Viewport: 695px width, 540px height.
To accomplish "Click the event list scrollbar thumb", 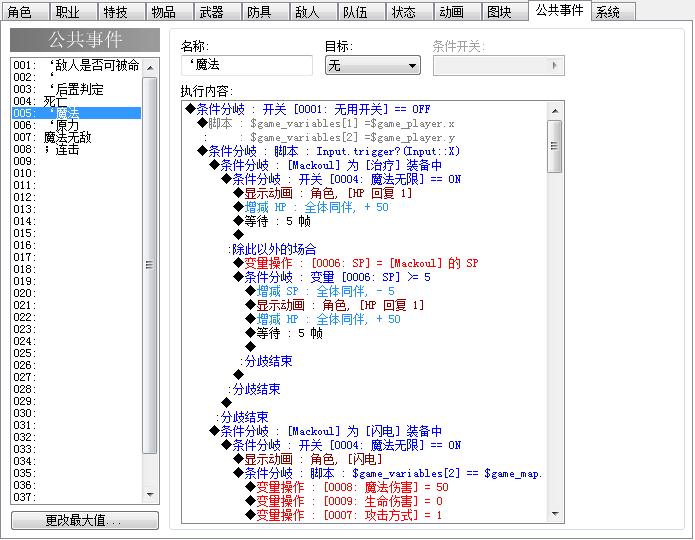I will [x=150, y=265].
